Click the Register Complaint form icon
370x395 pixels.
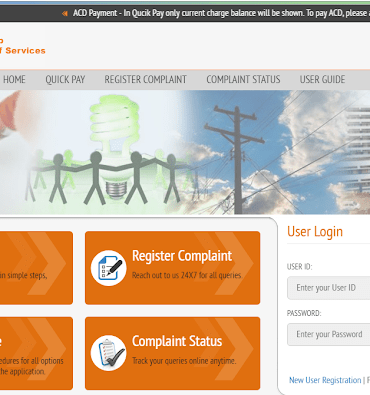(x=108, y=268)
